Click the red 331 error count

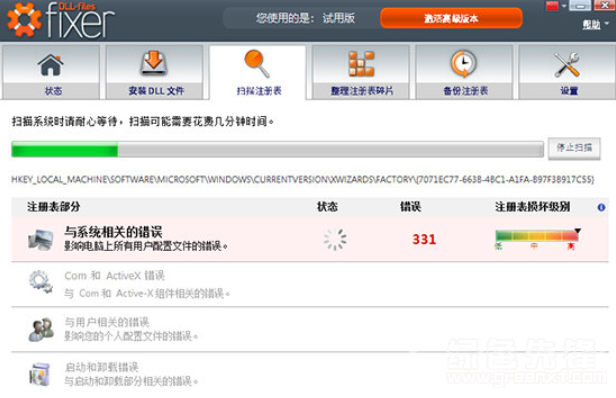pos(424,239)
